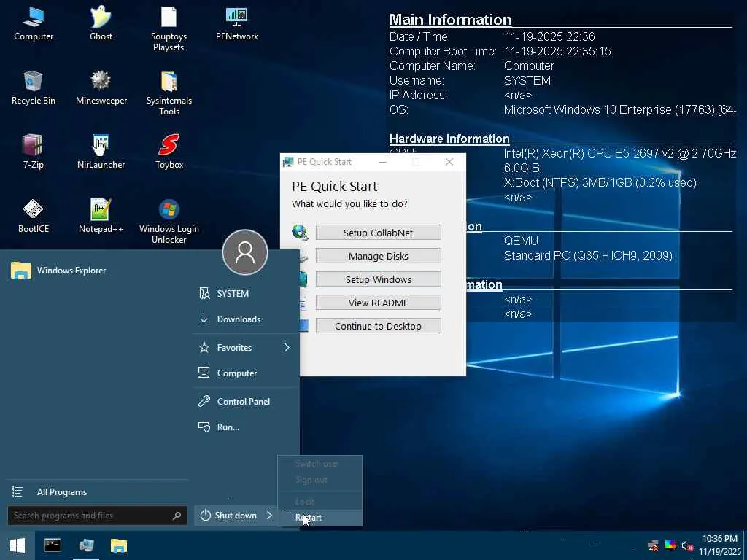Click the globe icon beside Setup CollabNet
Screen dimensions: 747x560
[300, 233]
